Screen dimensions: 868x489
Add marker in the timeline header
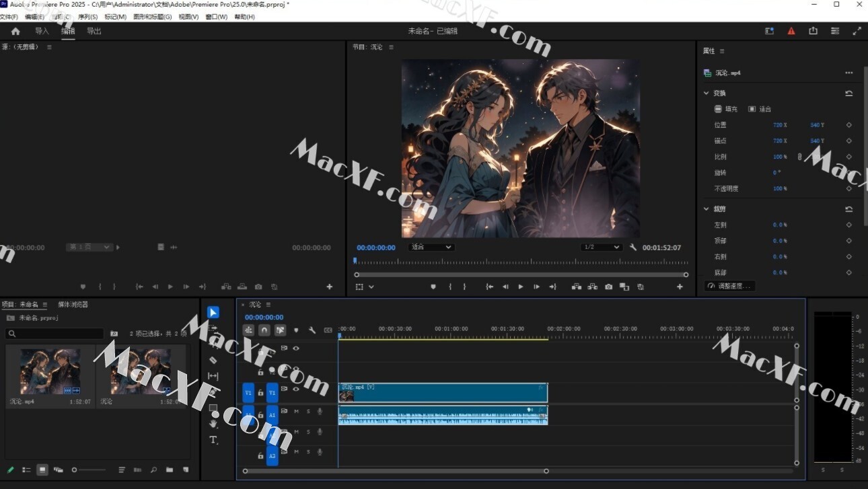point(296,330)
